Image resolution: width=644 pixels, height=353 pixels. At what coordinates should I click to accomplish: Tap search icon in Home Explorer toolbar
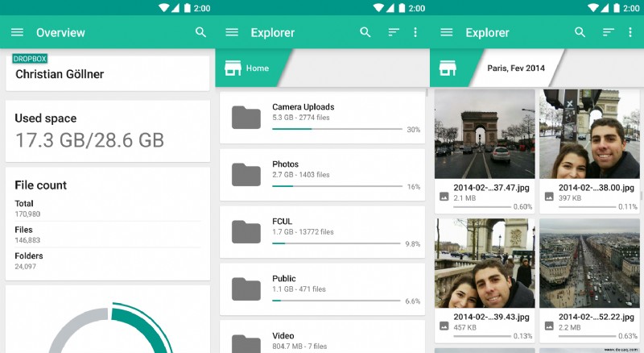365,32
